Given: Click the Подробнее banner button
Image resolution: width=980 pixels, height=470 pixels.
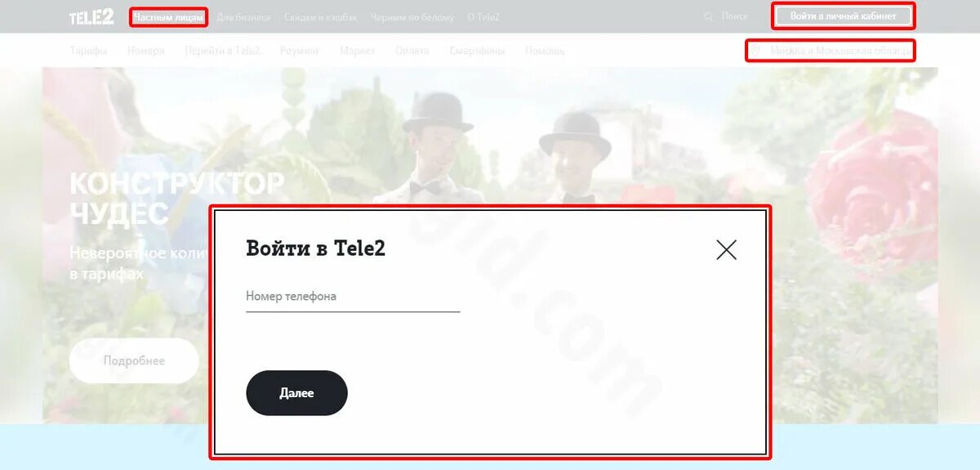Looking at the screenshot, I should [134, 360].
